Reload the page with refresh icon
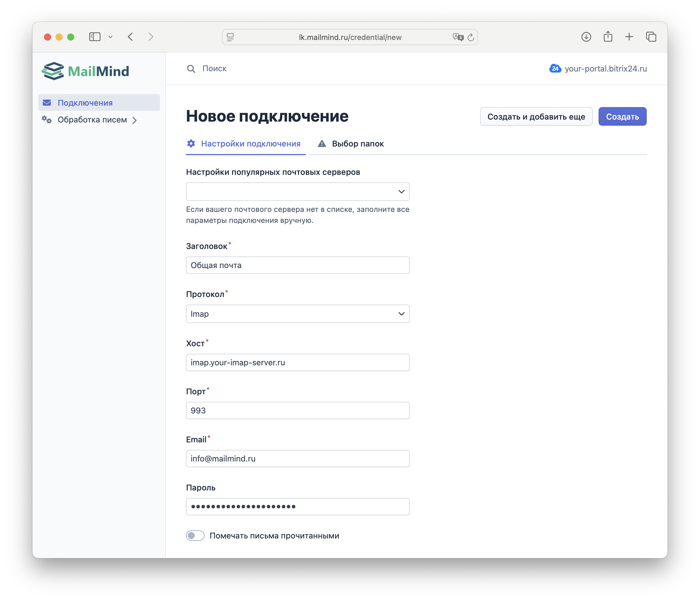 coord(471,37)
